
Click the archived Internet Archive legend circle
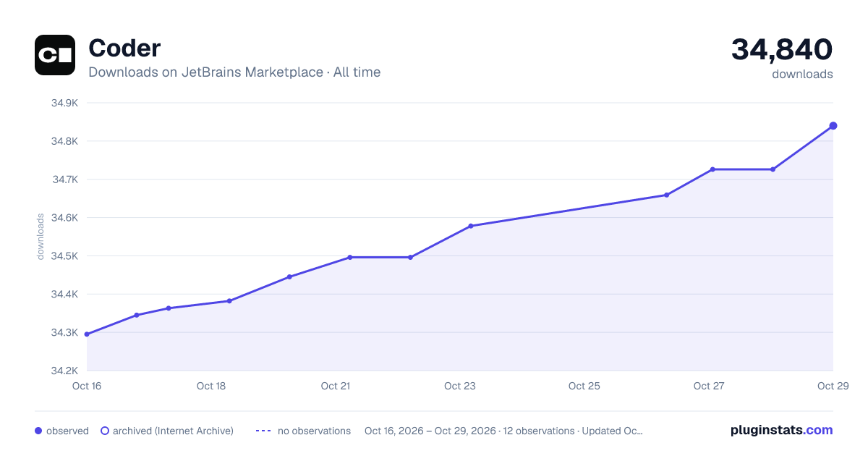pyautogui.click(x=105, y=431)
